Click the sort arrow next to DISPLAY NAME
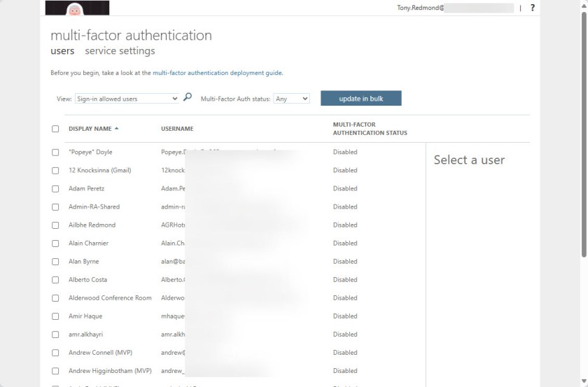 (117, 128)
